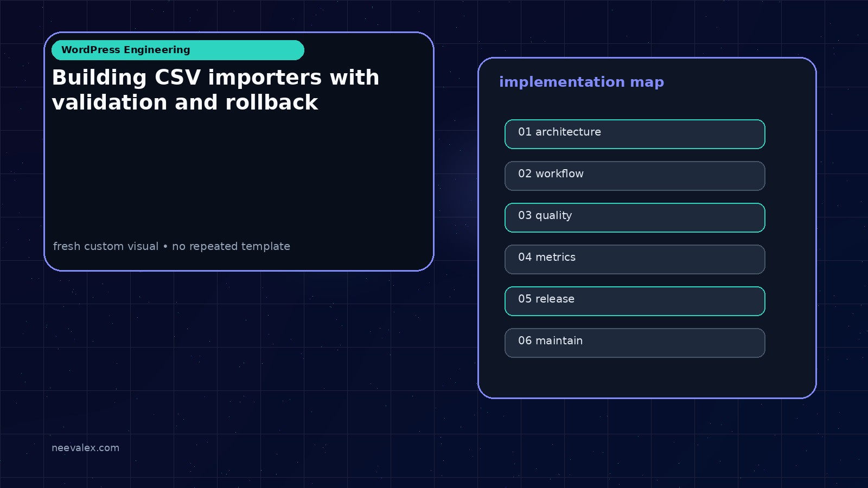Click the Building CSV importers title

215,89
